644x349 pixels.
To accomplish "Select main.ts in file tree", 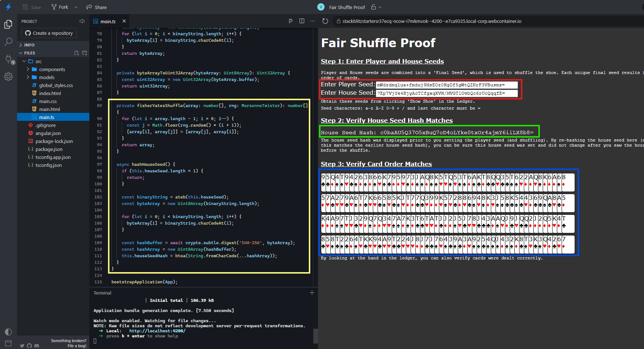I will coord(53,117).
